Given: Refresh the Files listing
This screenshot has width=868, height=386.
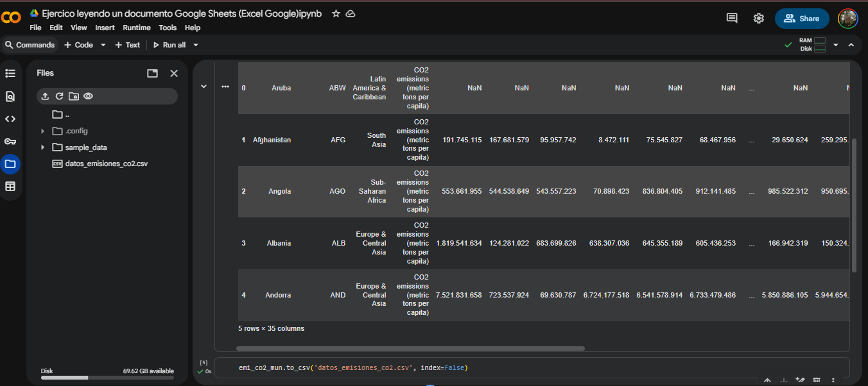Looking at the screenshot, I should 59,96.
